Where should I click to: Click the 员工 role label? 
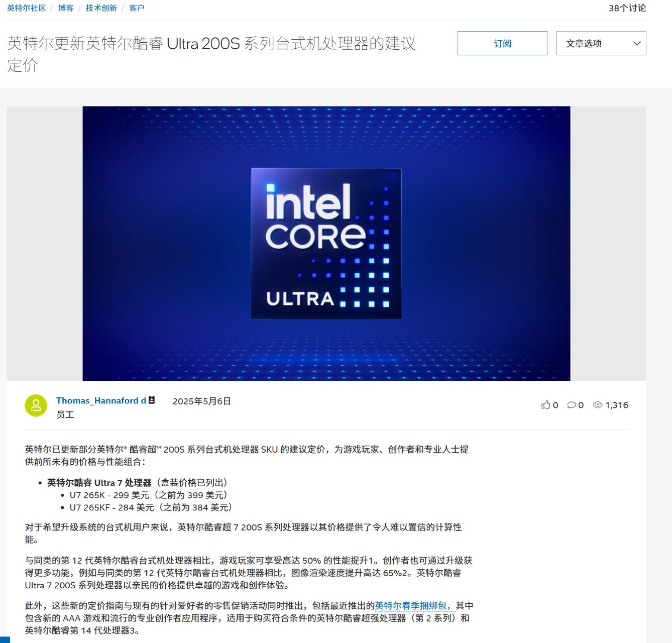[65, 414]
